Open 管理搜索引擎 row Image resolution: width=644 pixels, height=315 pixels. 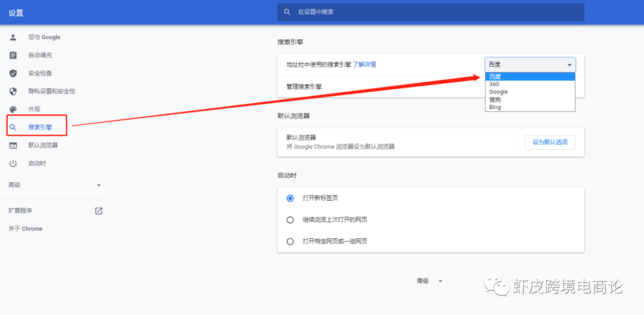(x=431, y=86)
